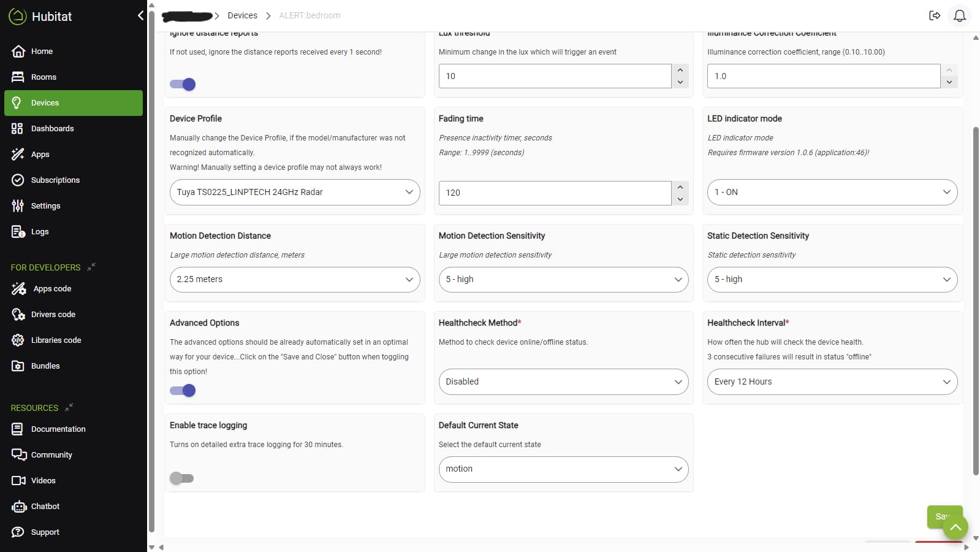Open Motion Detection Sensitivity dropdown
Image resolution: width=980 pixels, height=552 pixels.
[563, 280]
